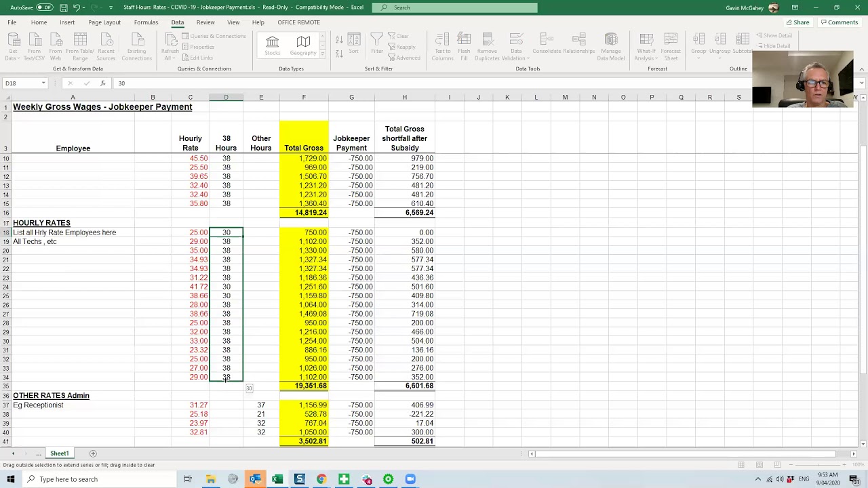Open Remove Duplicates tool
Viewport: 868px width, 488px height.
[487, 45]
